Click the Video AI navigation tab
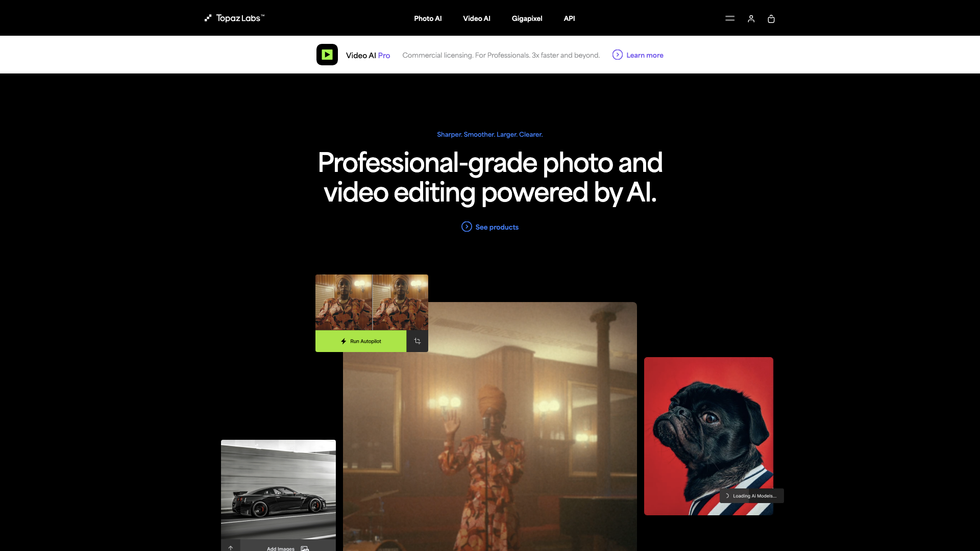 tap(476, 18)
